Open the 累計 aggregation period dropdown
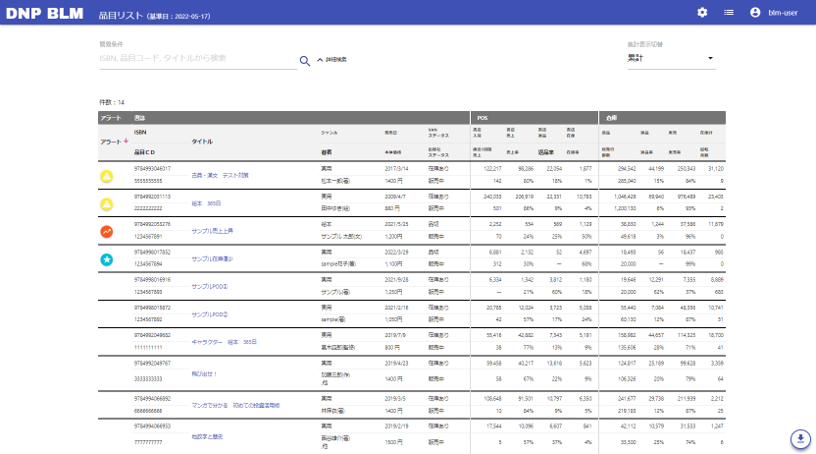The image size is (816, 454). (x=671, y=58)
